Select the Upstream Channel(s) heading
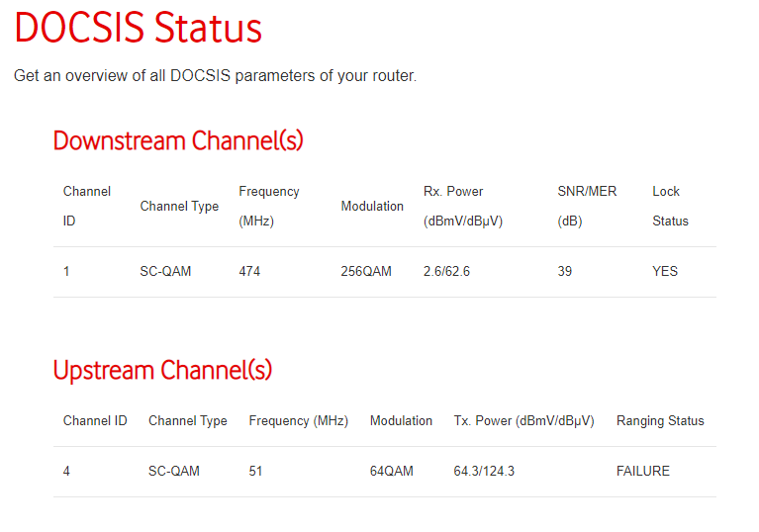 [162, 370]
